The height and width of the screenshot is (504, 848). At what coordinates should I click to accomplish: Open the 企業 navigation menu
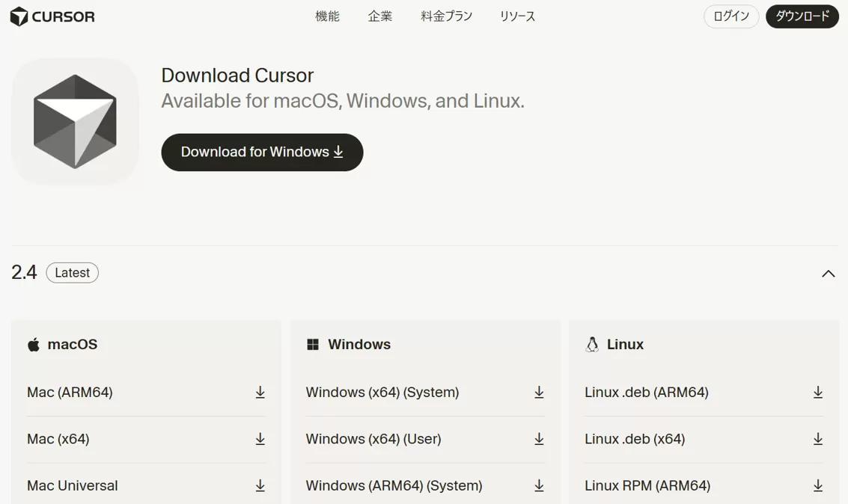(x=379, y=16)
